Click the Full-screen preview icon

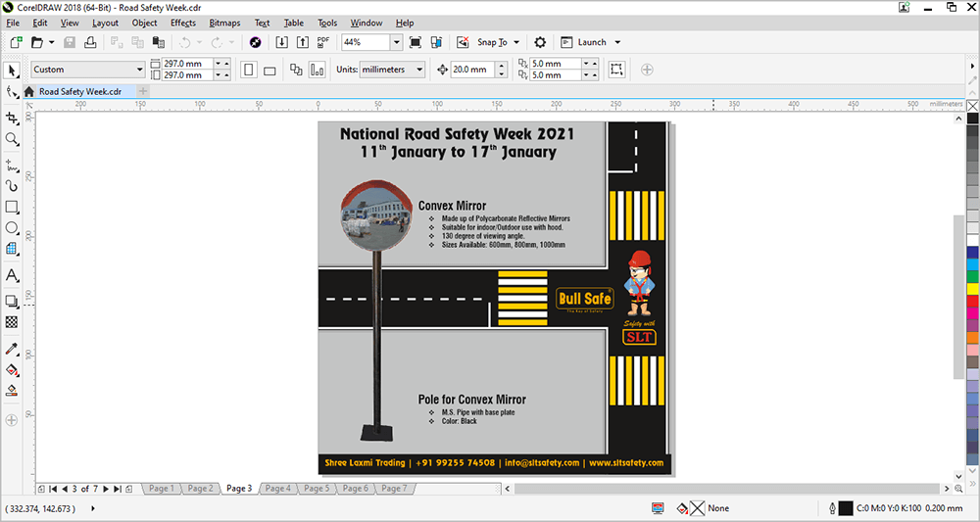415,42
